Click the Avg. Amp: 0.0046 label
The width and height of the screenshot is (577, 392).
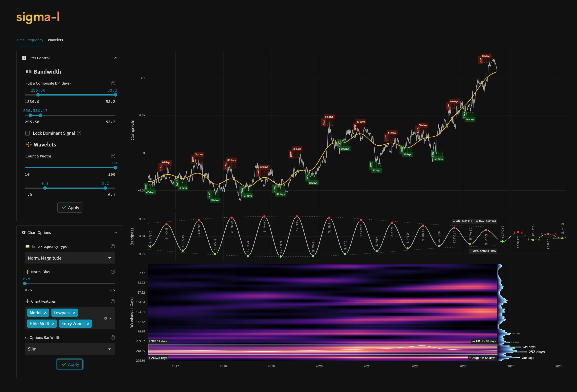point(482,251)
